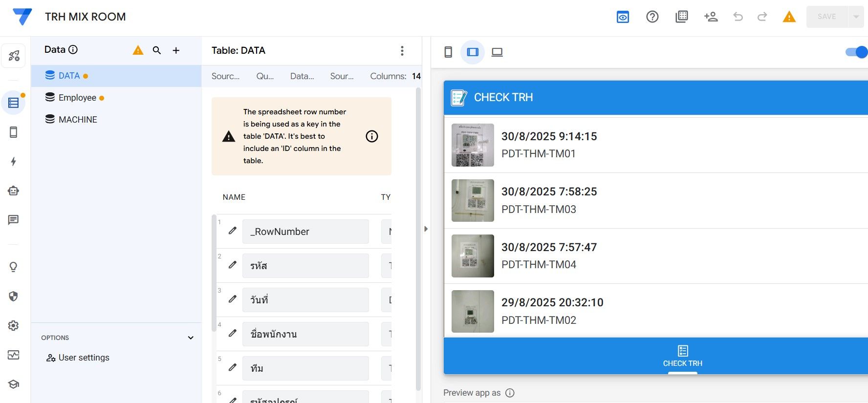This screenshot has height=403, width=868.
Task: Open the Automation bolt icon in sidebar
Action: point(13,162)
